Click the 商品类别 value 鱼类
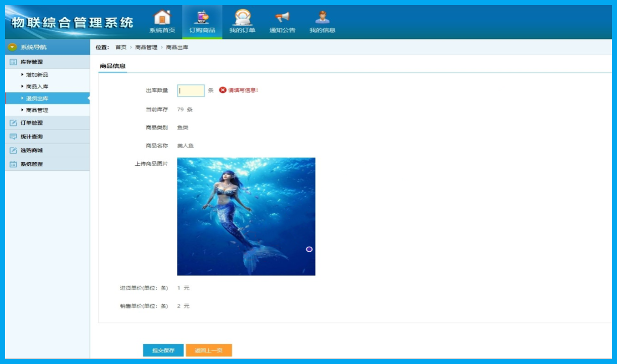This screenshot has height=364, width=617. click(183, 127)
